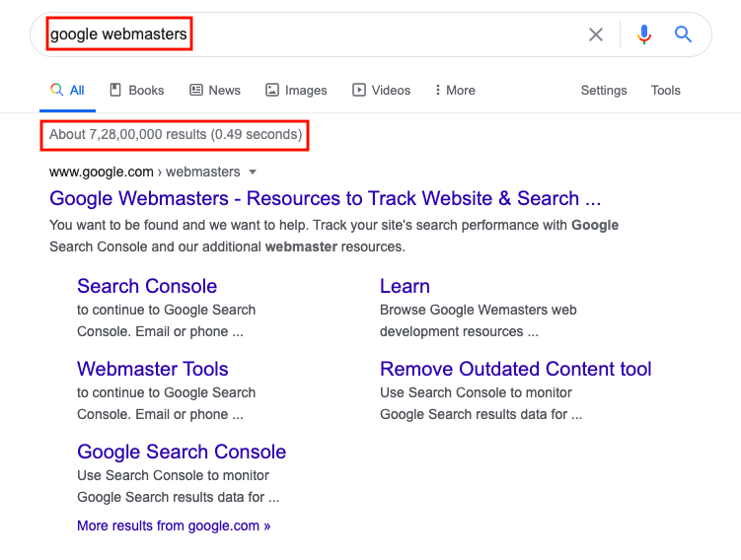Image resolution: width=741 pixels, height=560 pixels.
Task: Open the Remove Outdated Content tool link
Action: (x=516, y=369)
